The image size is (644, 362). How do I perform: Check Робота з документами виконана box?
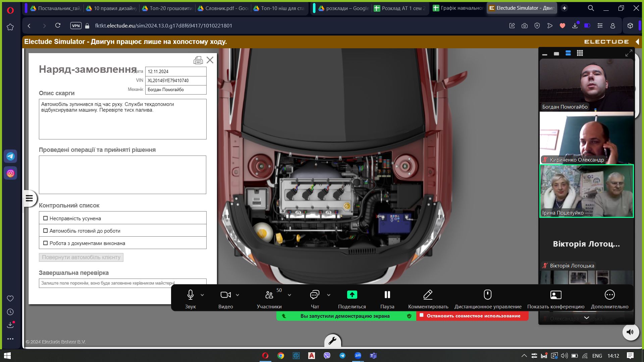[x=46, y=243]
